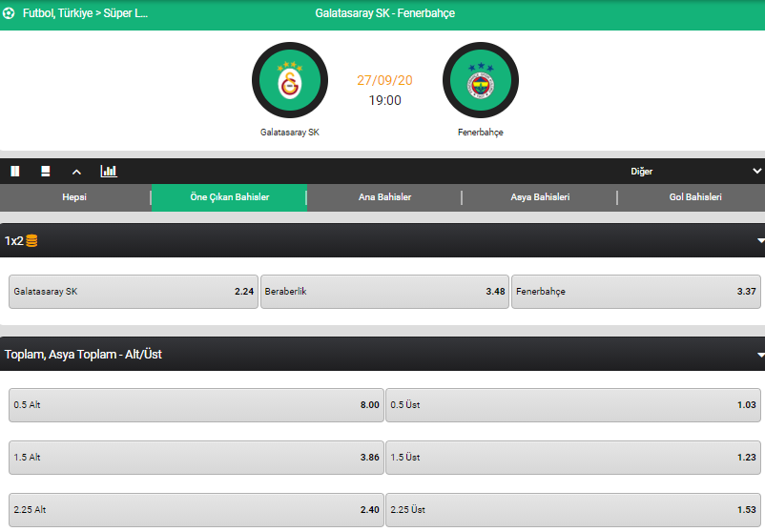765x532 pixels.
Task: Switch to the Ana Bahisler tab
Action: pyautogui.click(x=384, y=197)
